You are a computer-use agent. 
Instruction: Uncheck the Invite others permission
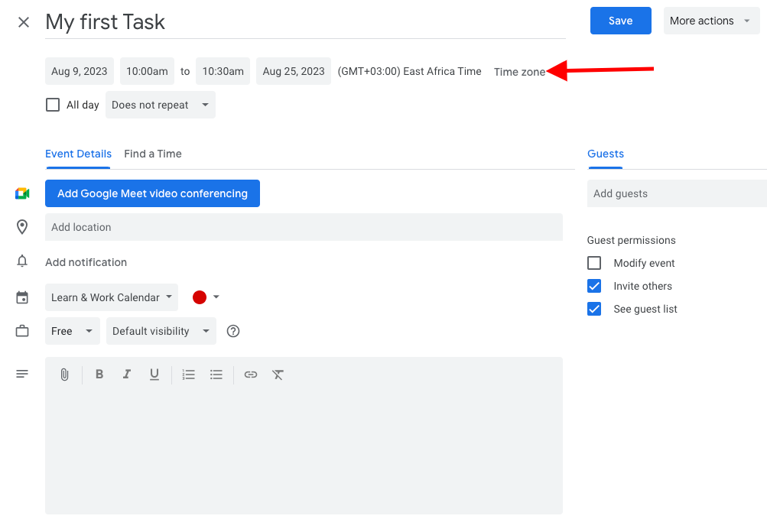click(594, 286)
